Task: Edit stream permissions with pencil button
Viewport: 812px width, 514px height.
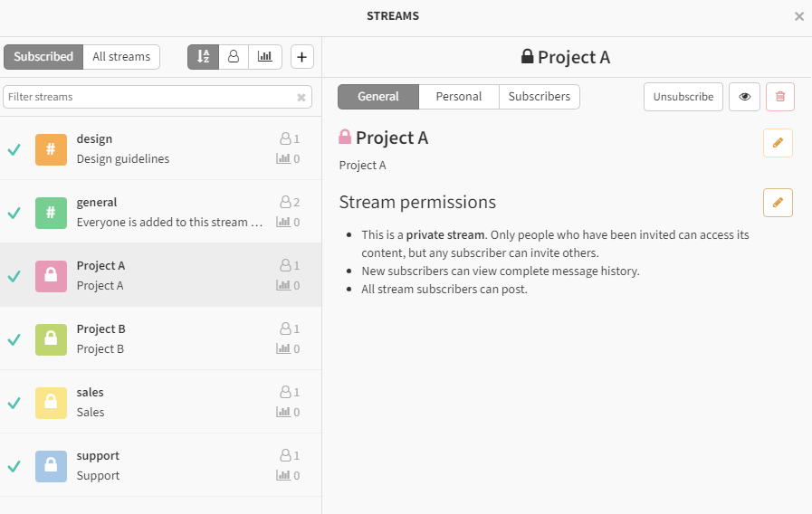Action: (x=778, y=203)
